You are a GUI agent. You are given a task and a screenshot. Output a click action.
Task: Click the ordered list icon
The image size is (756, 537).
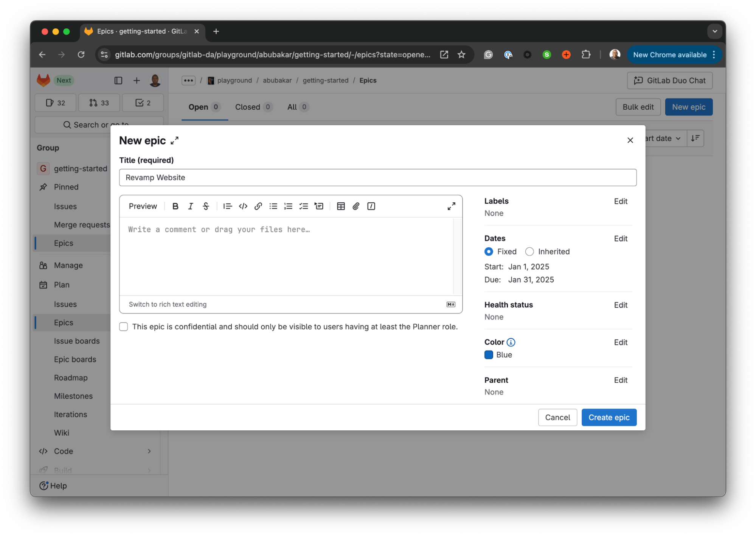[288, 206]
